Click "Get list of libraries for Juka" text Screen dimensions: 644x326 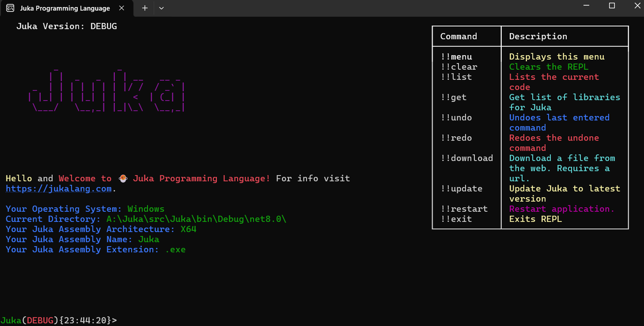point(565,102)
